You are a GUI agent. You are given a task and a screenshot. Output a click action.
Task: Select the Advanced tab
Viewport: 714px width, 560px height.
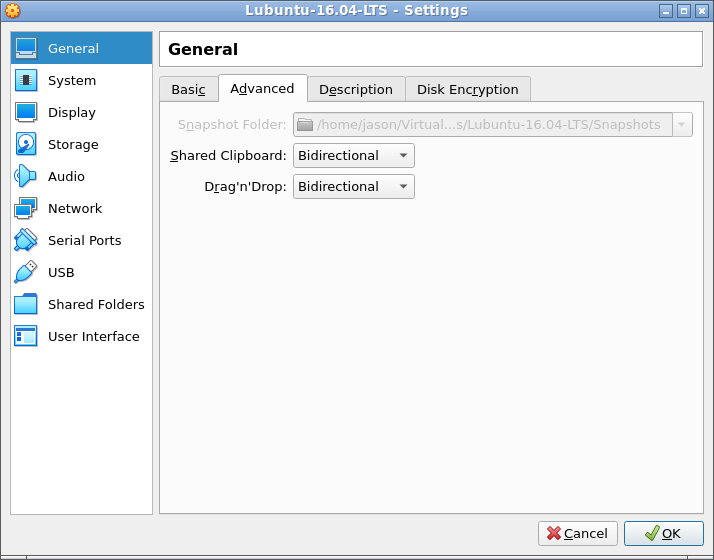pyautogui.click(x=263, y=88)
